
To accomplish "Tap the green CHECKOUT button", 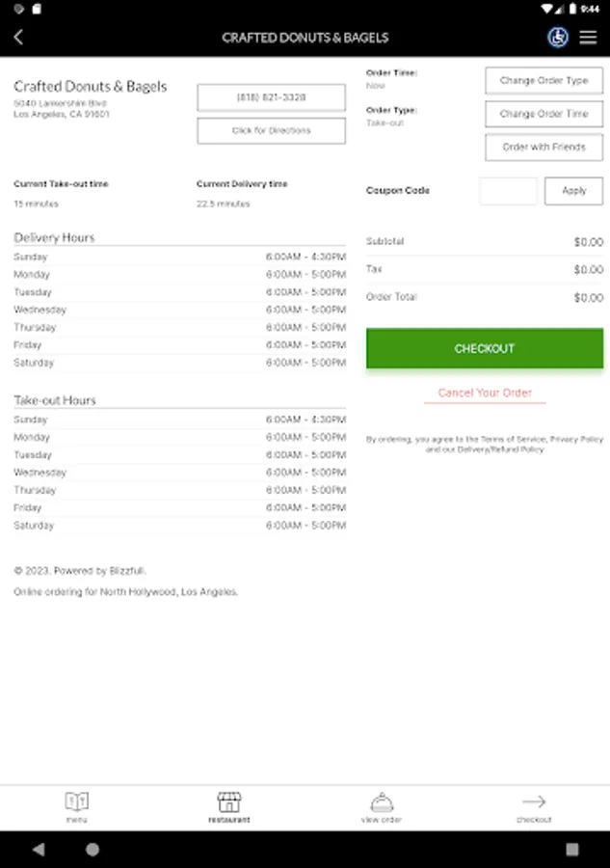I will 485,348.
